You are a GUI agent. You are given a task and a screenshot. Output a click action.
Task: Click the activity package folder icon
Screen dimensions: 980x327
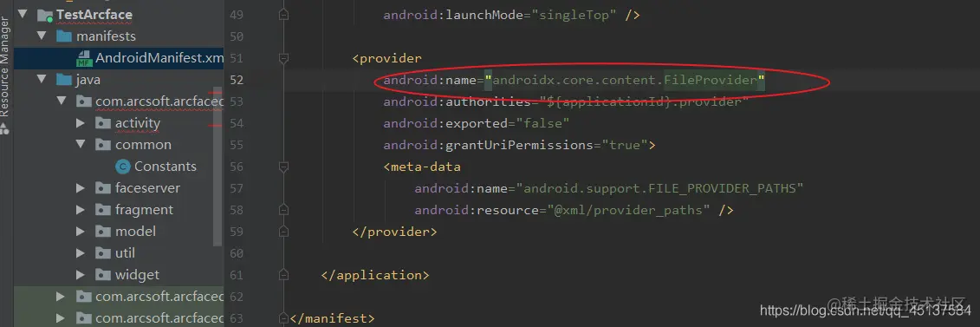tap(103, 123)
